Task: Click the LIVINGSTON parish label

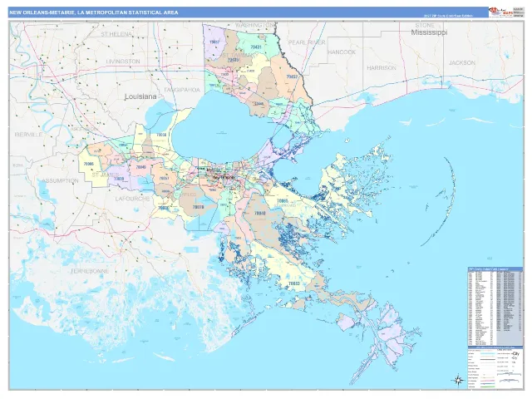Action: (x=123, y=62)
